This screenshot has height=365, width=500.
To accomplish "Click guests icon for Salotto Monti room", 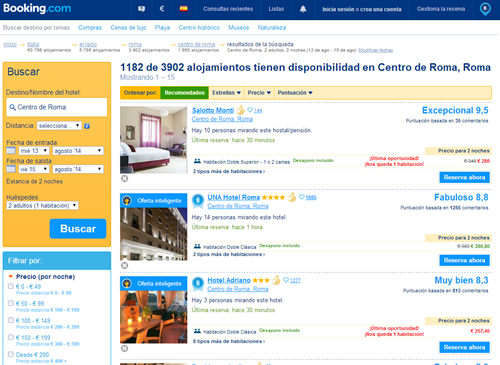I will 197,161.
